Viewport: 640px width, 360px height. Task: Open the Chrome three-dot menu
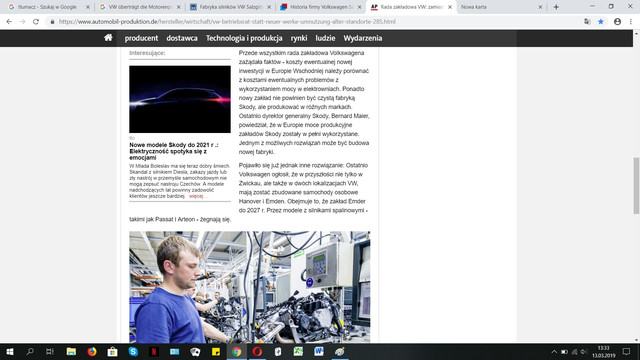631,22
